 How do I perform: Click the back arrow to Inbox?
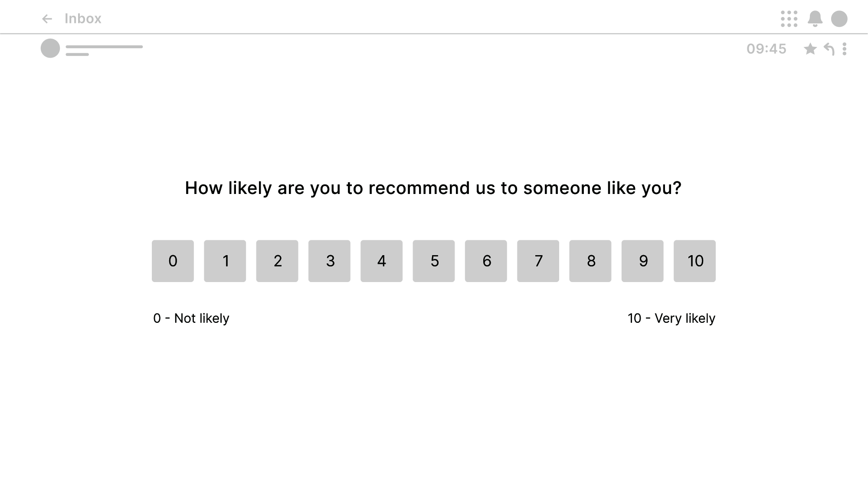point(47,19)
